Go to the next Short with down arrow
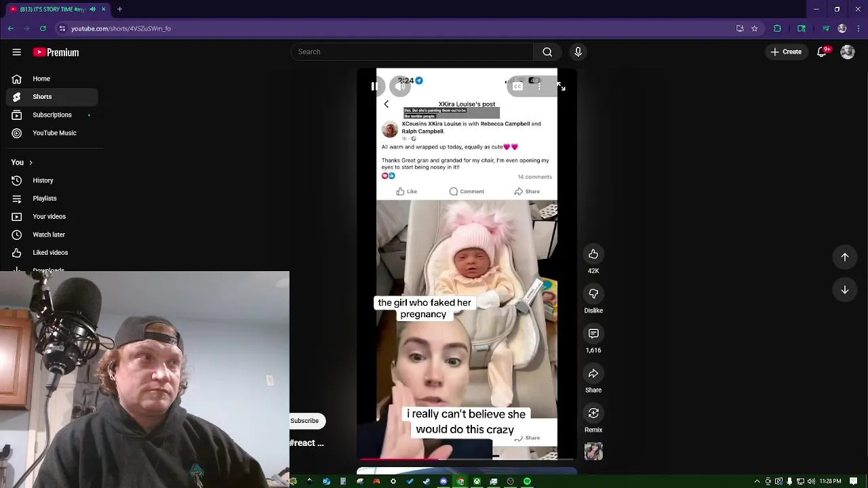The height and width of the screenshot is (488, 868). coord(845,290)
